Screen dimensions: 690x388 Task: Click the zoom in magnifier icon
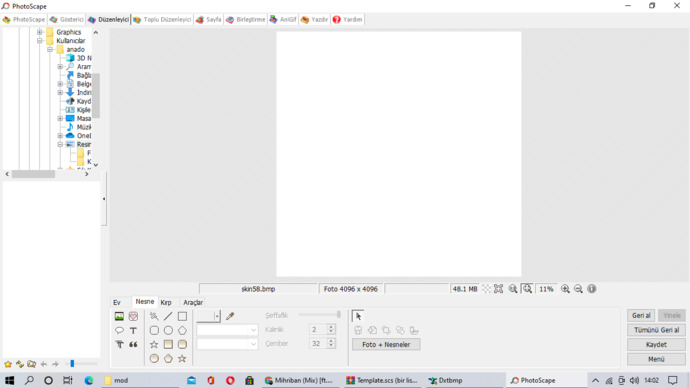565,289
